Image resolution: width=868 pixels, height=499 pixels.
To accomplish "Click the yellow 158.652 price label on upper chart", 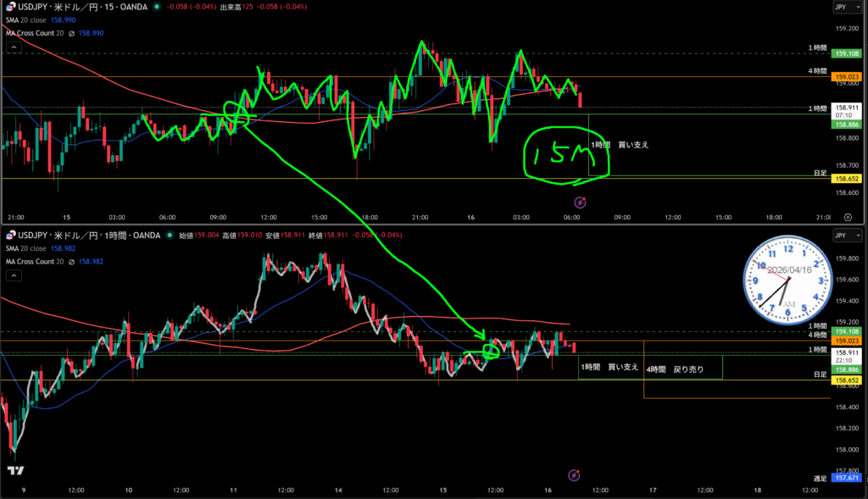I will click(848, 179).
